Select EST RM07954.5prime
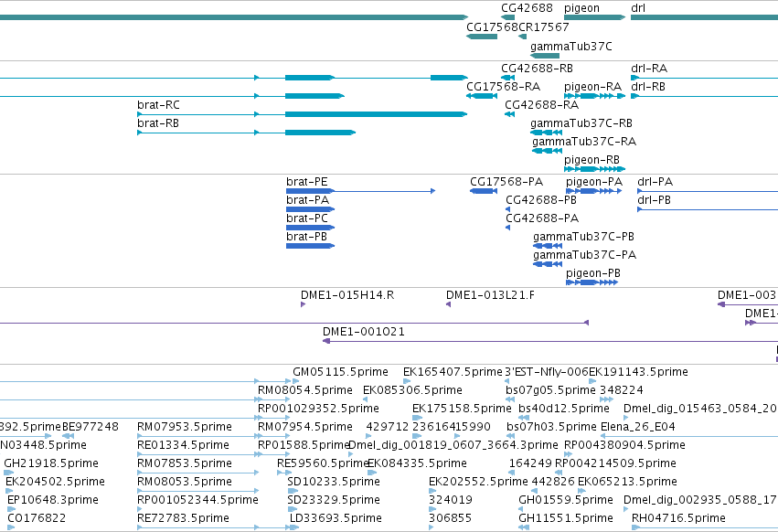Image resolution: width=778 pixels, height=532 pixels. pyautogui.click(x=305, y=427)
